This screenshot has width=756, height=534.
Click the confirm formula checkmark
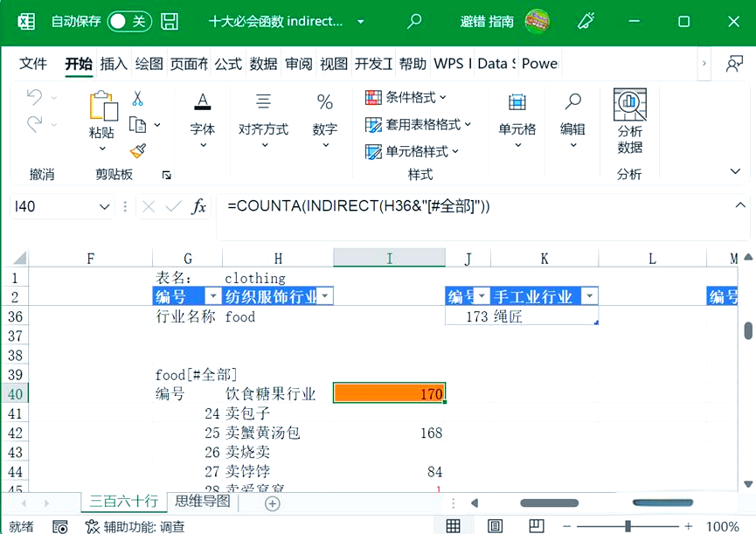coord(173,207)
